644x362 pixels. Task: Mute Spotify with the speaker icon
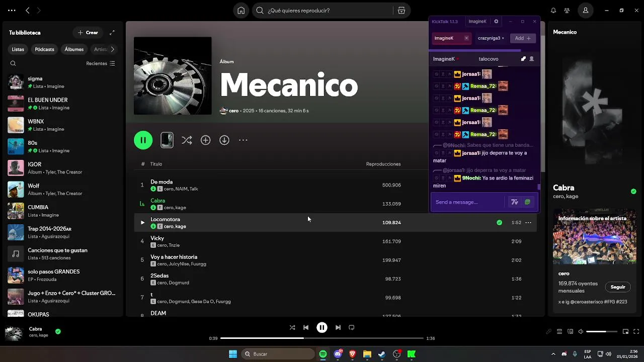581,332
